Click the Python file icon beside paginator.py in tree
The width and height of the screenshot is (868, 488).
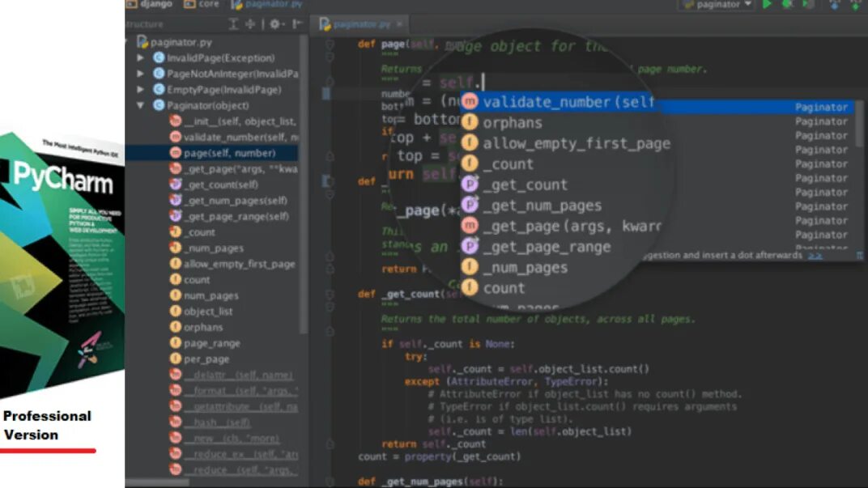point(143,42)
